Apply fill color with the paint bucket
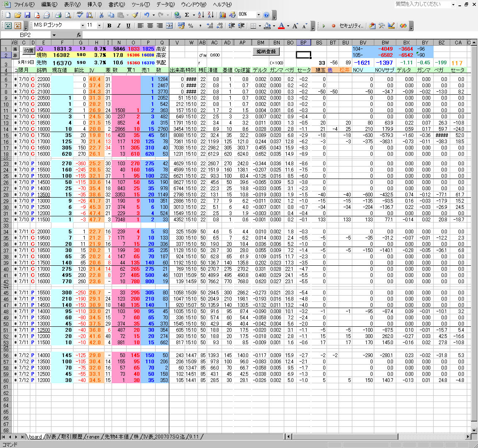Screen dimensions: 478x448 coord(267,26)
